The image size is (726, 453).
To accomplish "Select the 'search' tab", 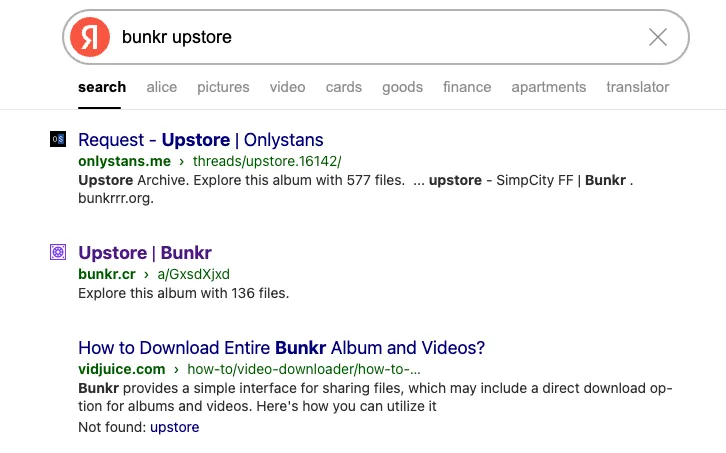I will pyautogui.click(x=102, y=87).
